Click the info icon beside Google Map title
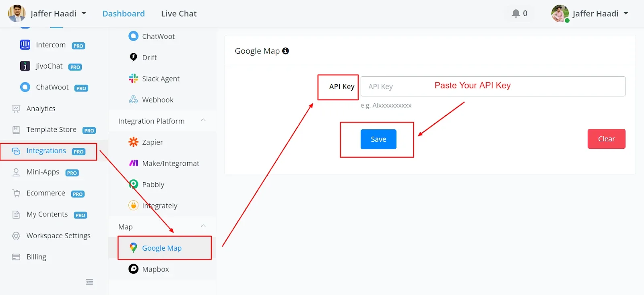 (285, 51)
